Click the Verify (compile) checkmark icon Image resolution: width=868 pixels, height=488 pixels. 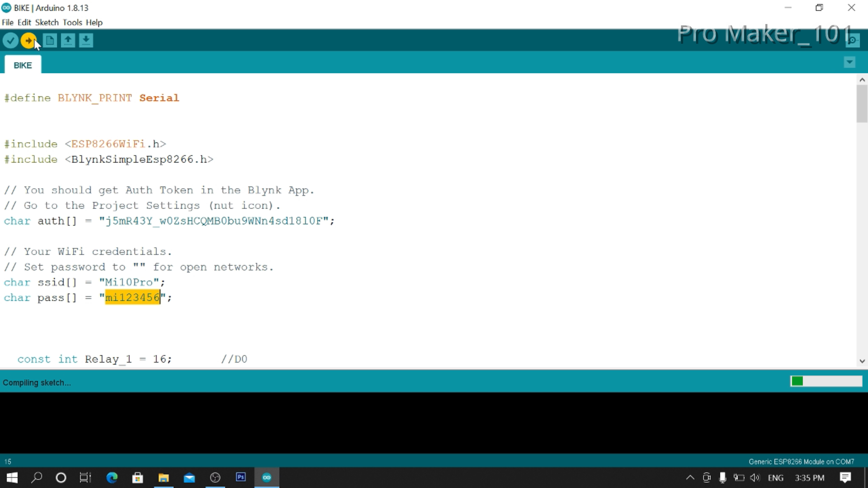(10, 40)
